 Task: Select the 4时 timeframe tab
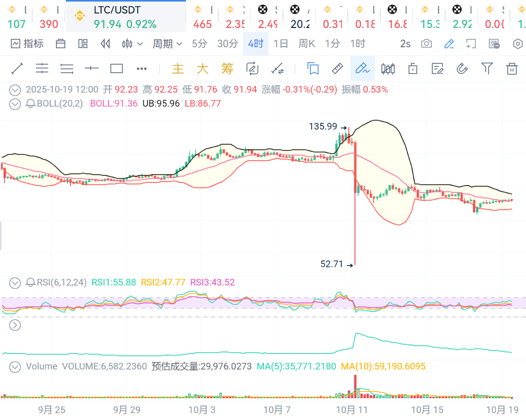pyautogui.click(x=255, y=44)
